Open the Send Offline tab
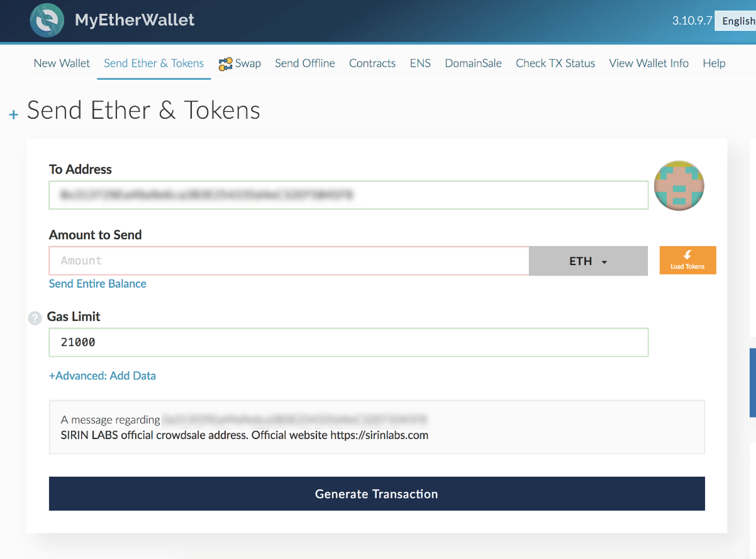 click(x=305, y=63)
